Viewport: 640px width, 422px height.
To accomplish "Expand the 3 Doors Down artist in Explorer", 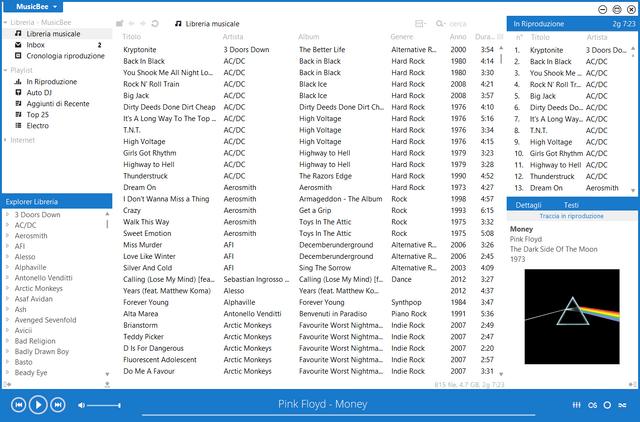I will pos(7,214).
